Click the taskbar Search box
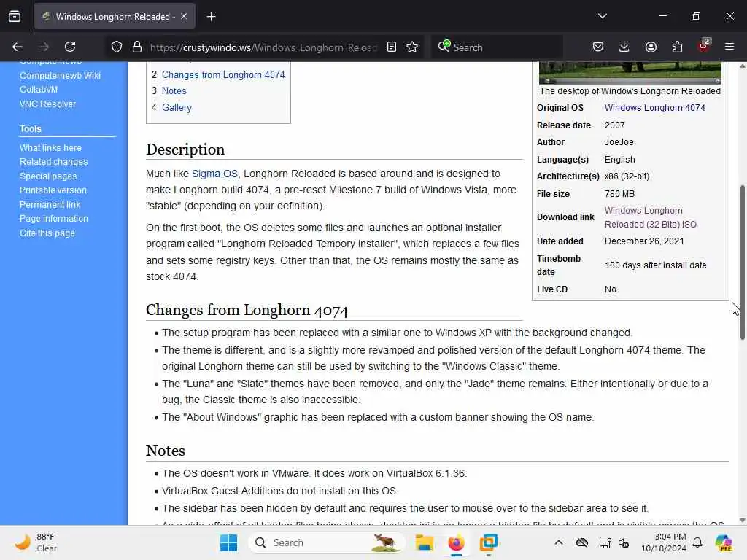This screenshot has width=747, height=560. (x=327, y=542)
